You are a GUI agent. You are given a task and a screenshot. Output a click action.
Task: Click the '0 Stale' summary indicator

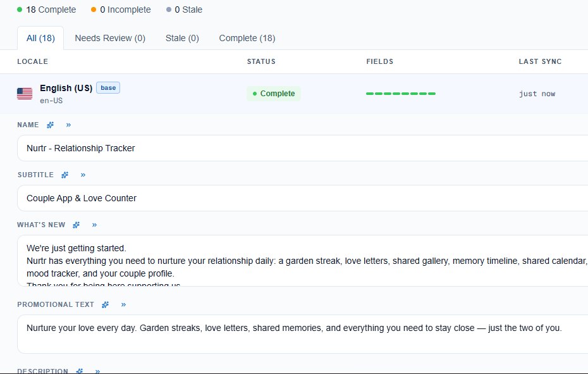point(184,9)
